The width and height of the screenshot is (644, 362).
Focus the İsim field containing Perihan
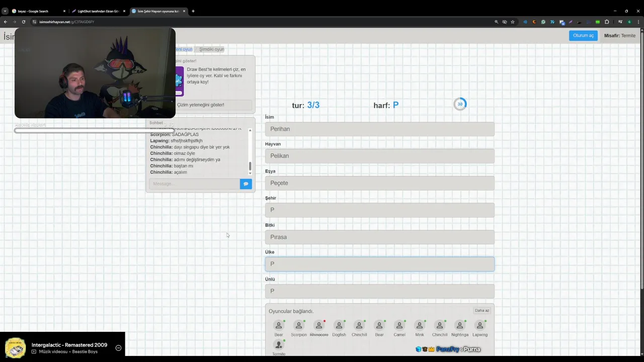click(x=380, y=129)
